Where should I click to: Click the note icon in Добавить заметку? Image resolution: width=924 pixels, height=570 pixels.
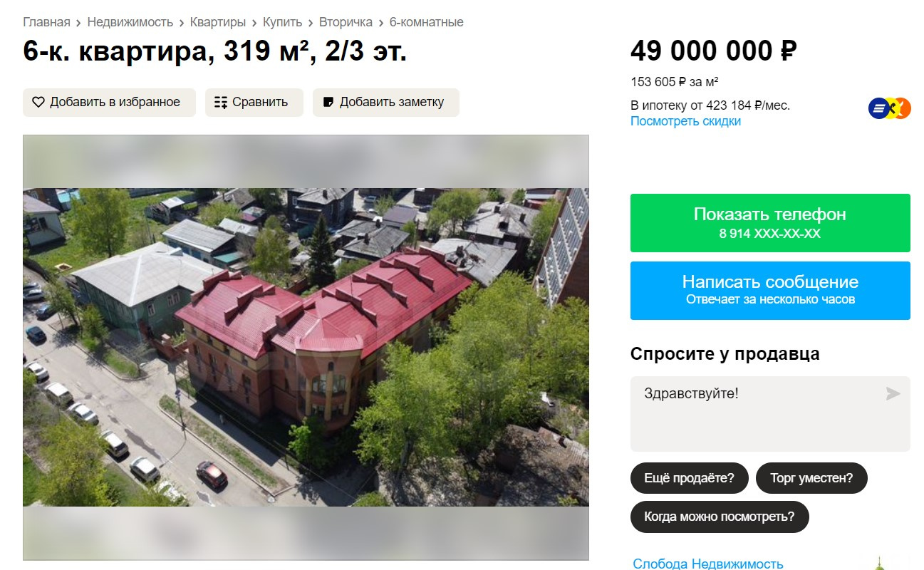pos(328,103)
